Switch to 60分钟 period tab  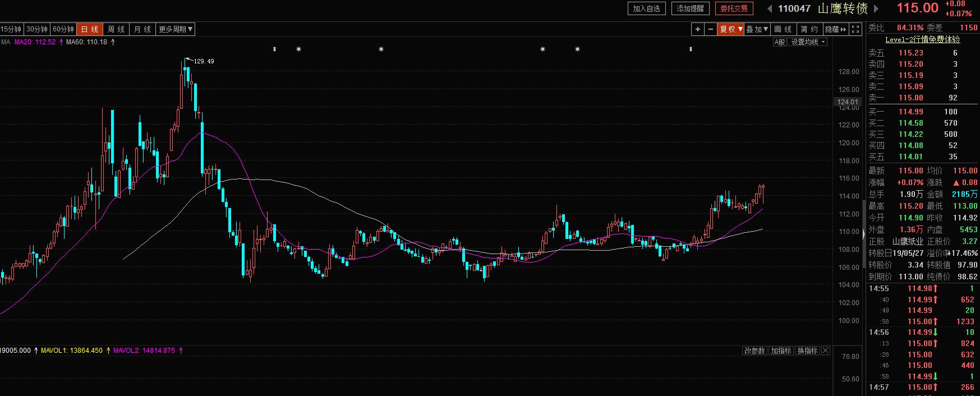[x=63, y=29]
